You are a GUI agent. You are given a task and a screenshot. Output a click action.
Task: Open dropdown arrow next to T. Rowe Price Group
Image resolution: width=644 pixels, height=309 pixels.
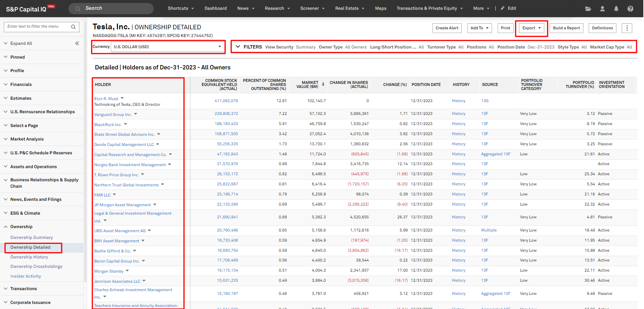pos(143,174)
